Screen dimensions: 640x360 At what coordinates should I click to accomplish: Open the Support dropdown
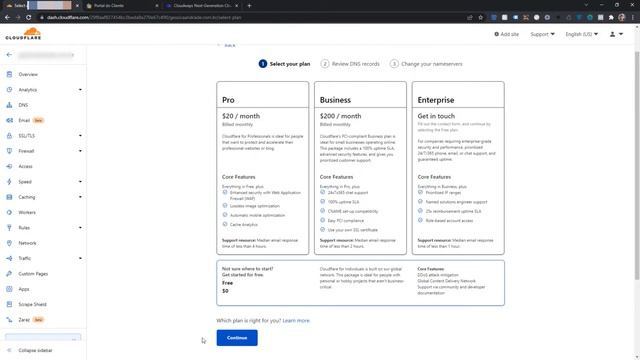pos(542,34)
